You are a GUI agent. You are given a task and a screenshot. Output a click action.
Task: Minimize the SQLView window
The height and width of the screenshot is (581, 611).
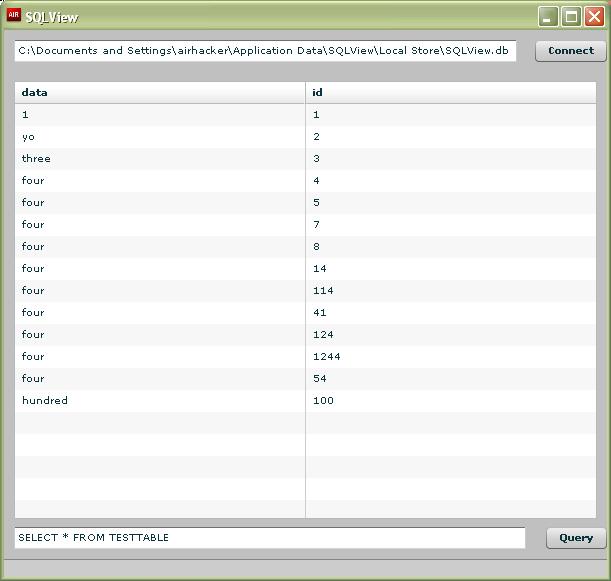point(548,17)
